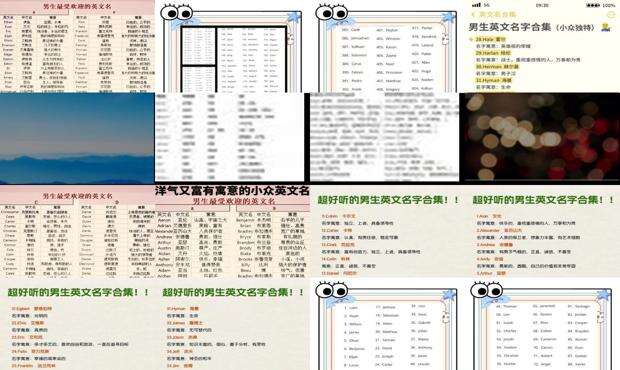Open the blurred paragraph text thumbnail with black border
The width and height of the screenshot is (620, 370).
pos(384,137)
